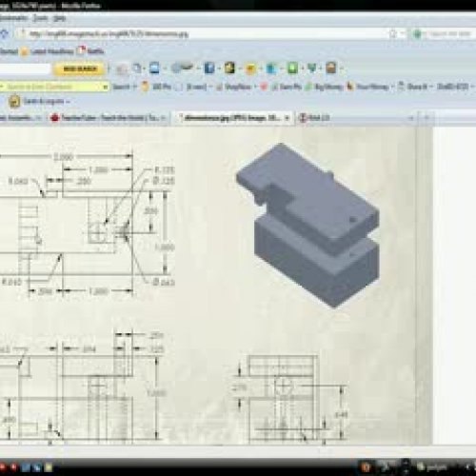Screen dimensions: 476x476
Task: Open the Netflix bookmark
Action: click(x=91, y=50)
